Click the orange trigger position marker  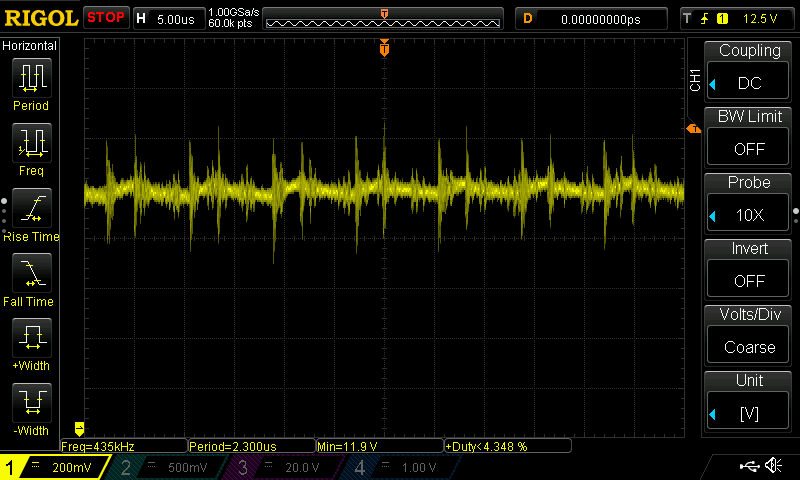[x=384, y=48]
